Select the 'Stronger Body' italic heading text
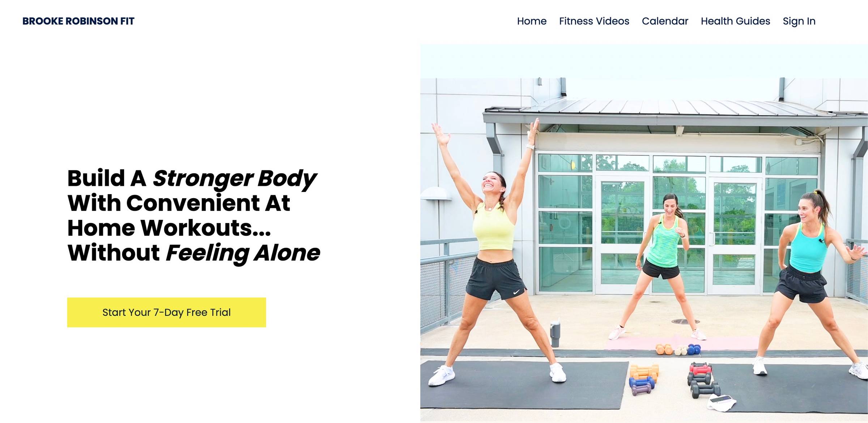Image resolution: width=868 pixels, height=423 pixels. 234,179
